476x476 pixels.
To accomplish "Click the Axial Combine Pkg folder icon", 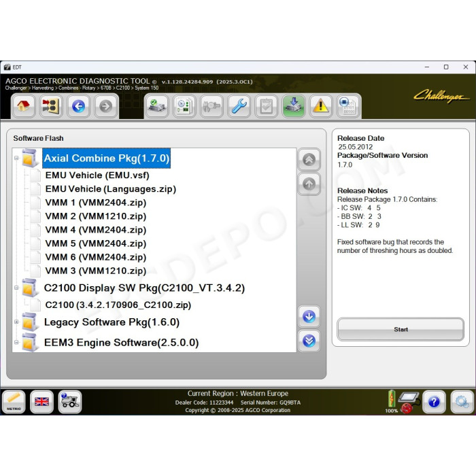I will pos(31,158).
